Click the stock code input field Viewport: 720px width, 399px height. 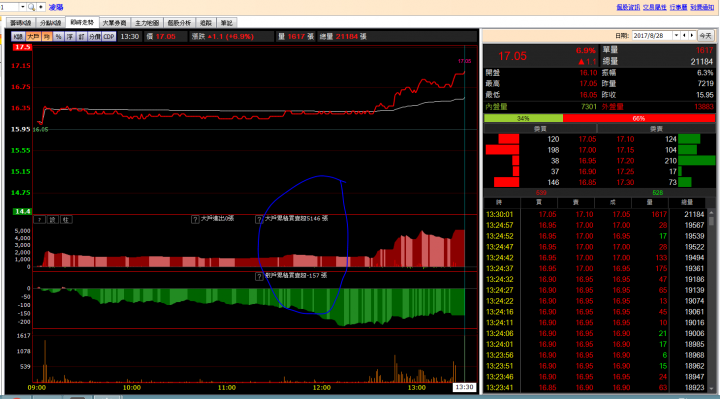pos(10,7)
